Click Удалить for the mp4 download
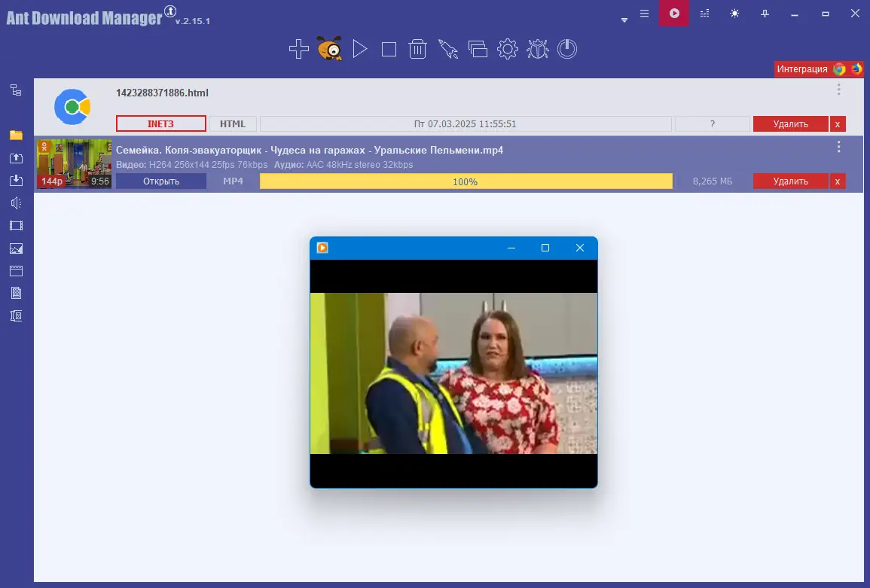This screenshot has height=588, width=870. pos(790,181)
